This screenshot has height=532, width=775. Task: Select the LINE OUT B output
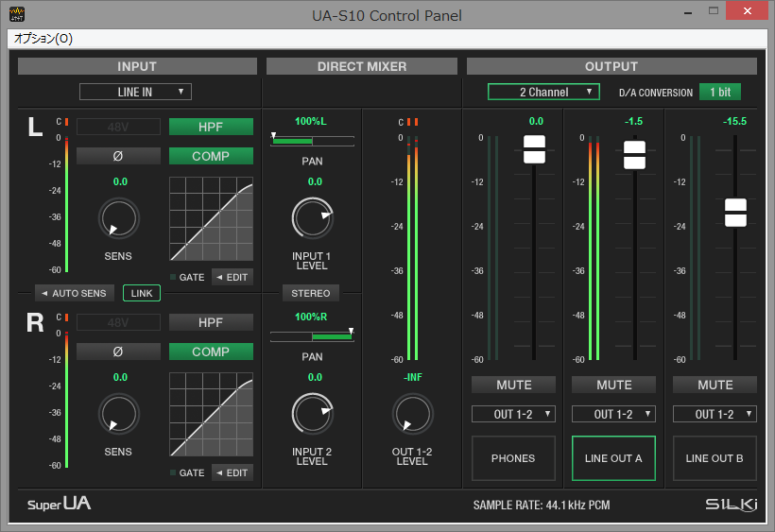tap(715, 458)
